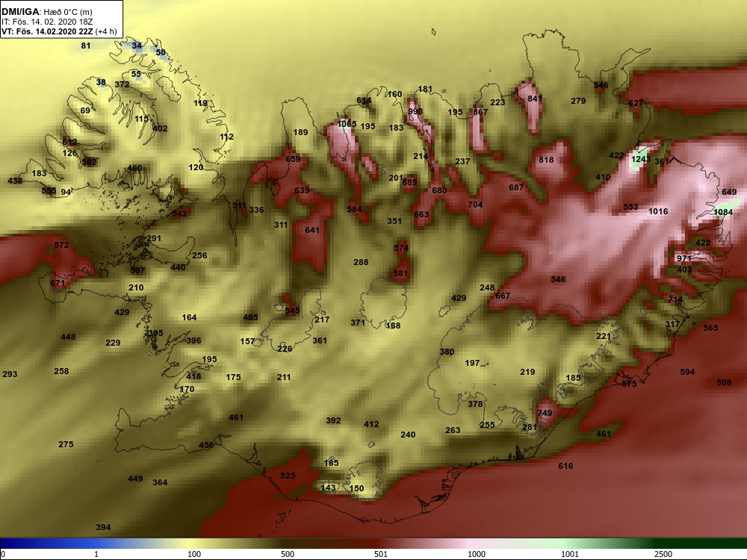Image resolution: width=747 pixels, height=560 pixels.
Task: Click the 1016 height value
Action: click(x=658, y=211)
